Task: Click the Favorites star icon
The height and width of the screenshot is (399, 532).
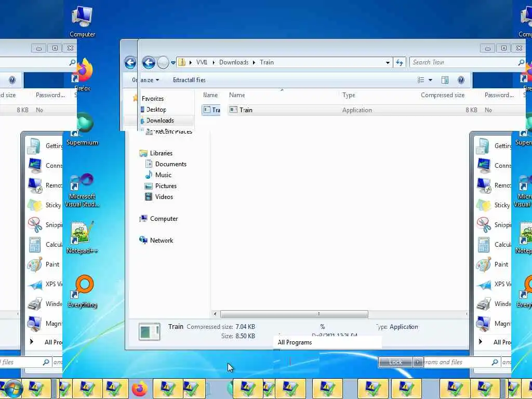Action: click(136, 98)
